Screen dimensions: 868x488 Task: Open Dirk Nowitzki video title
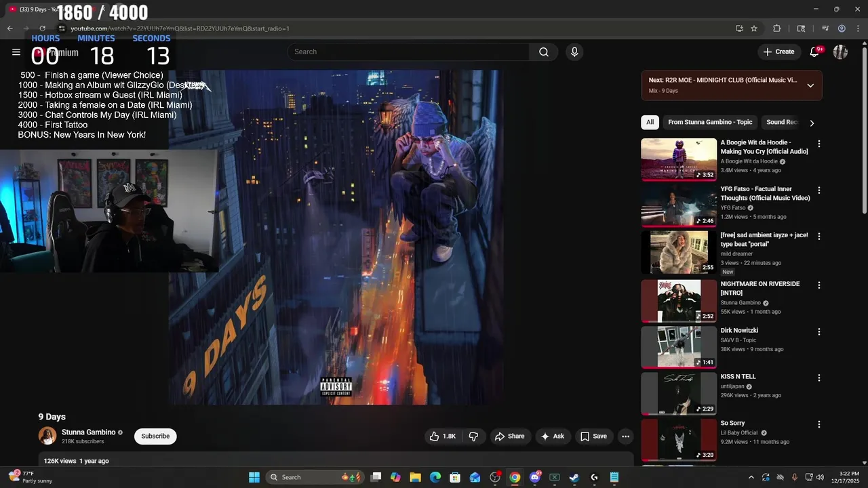tap(739, 331)
